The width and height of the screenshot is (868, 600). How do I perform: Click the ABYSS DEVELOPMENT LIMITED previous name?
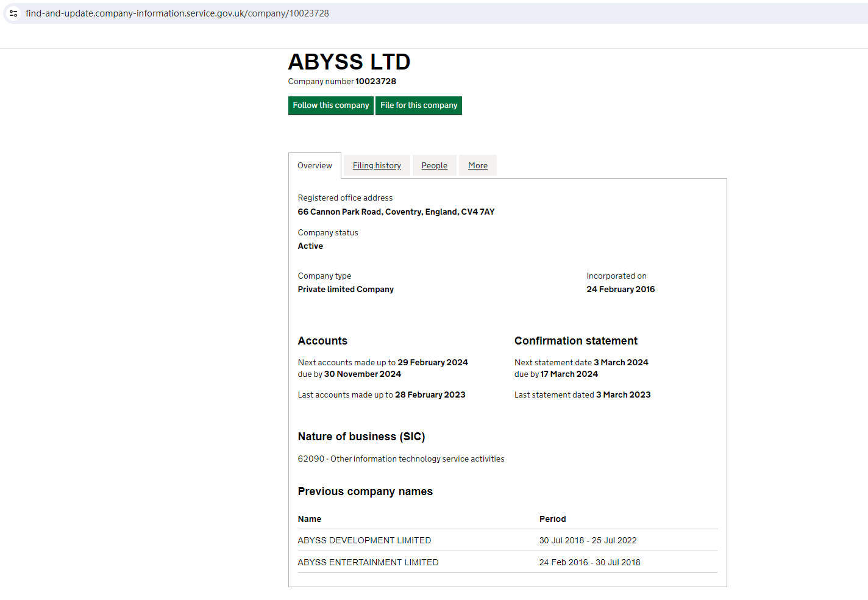(x=364, y=540)
